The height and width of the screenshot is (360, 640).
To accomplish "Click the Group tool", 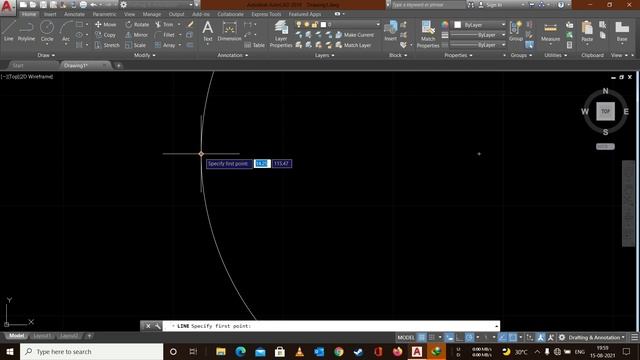I will click(516, 31).
